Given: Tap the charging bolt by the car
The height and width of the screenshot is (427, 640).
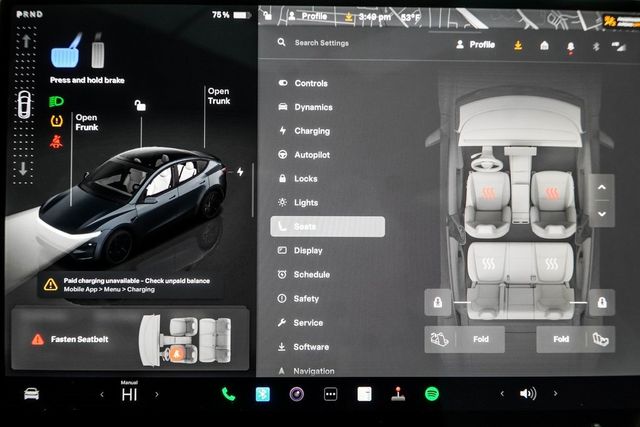Looking at the screenshot, I should click(x=240, y=171).
